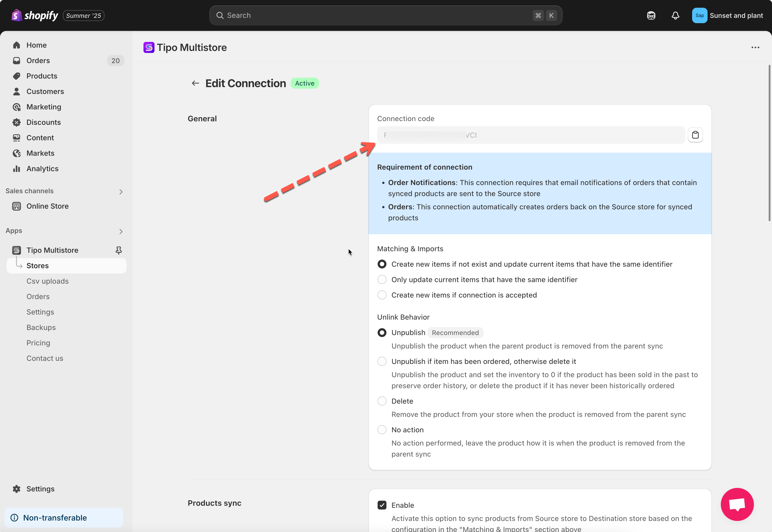Open Discounts in the sidebar
This screenshot has height=532, width=772.
(66, 122)
